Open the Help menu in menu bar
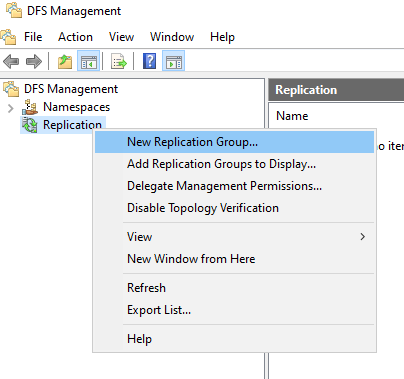 click(x=222, y=37)
